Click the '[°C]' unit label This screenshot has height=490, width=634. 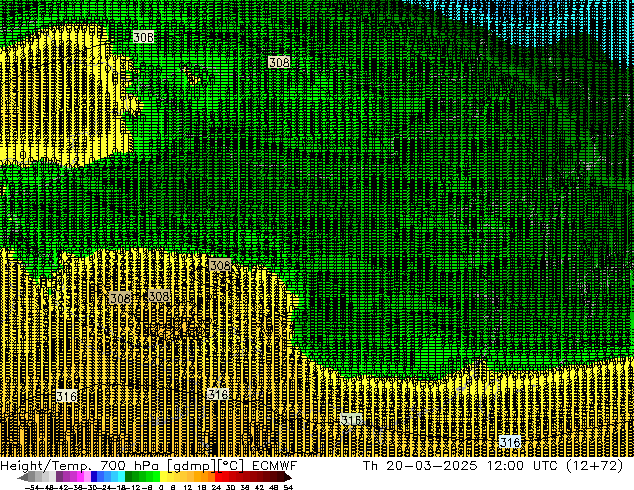231,466
